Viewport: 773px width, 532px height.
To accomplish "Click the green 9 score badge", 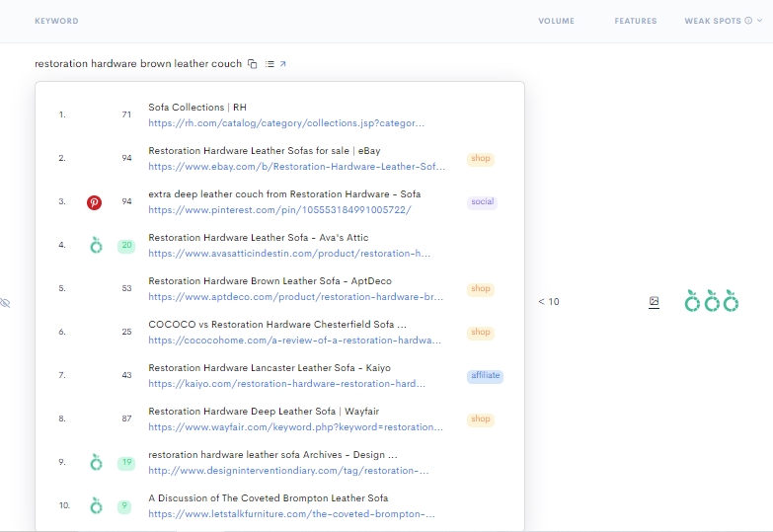I will (x=124, y=506).
